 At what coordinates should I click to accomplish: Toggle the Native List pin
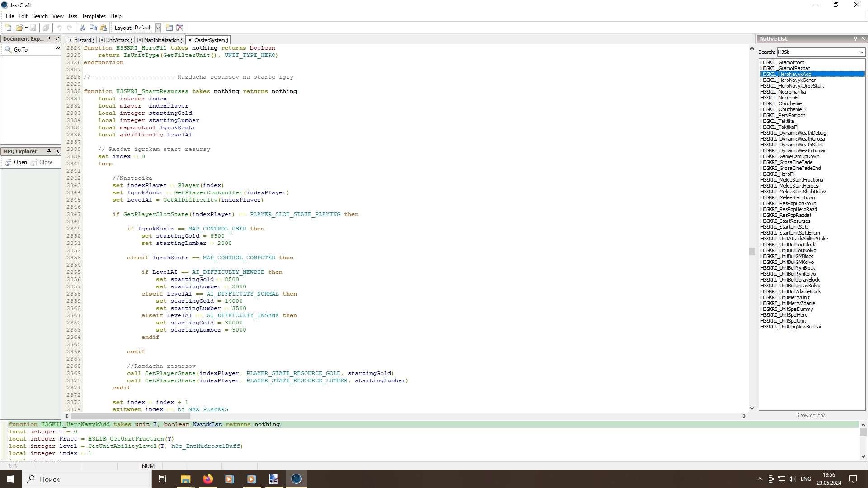(855, 39)
